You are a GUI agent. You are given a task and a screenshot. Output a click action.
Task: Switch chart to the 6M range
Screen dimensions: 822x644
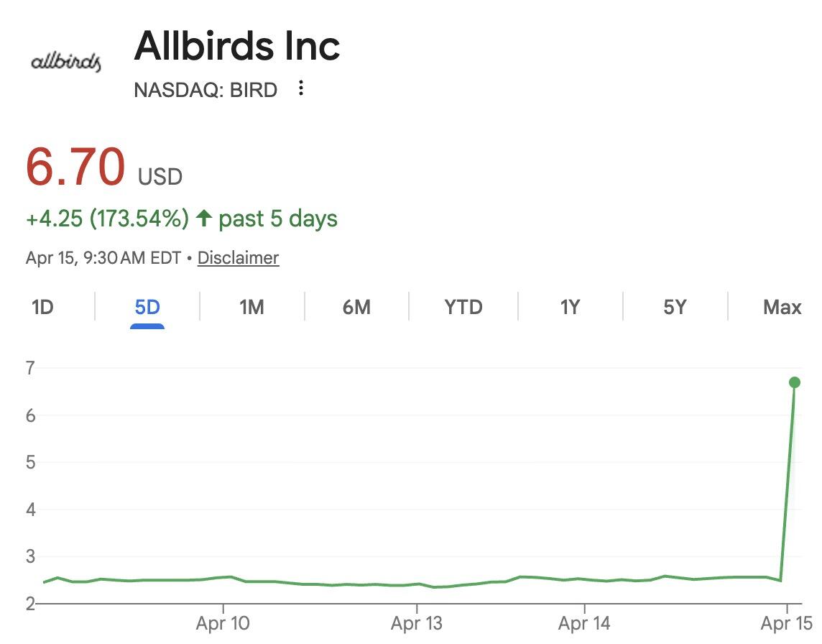point(356,308)
